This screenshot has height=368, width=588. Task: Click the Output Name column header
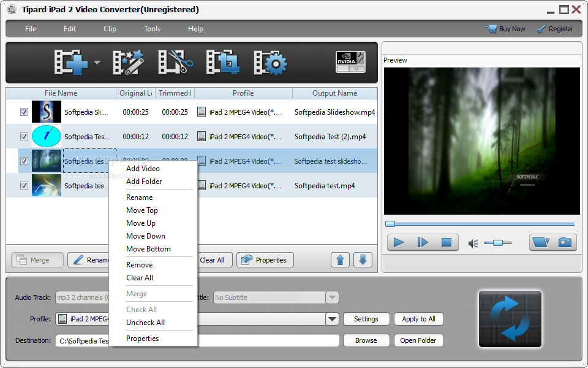tap(335, 93)
